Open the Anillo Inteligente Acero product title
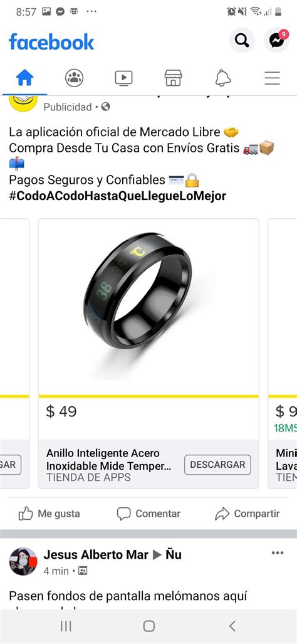The image size is (297, 644). (x=108, y=460)
